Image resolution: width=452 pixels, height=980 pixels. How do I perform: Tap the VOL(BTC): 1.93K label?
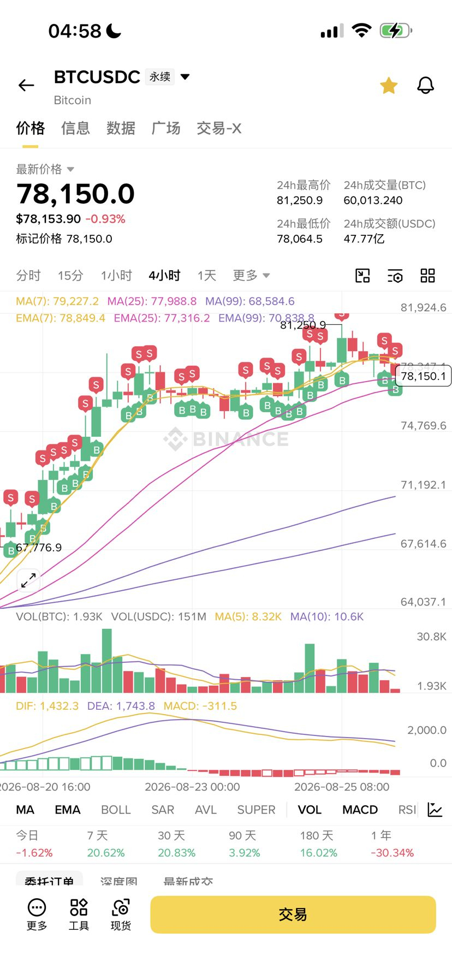59,617
